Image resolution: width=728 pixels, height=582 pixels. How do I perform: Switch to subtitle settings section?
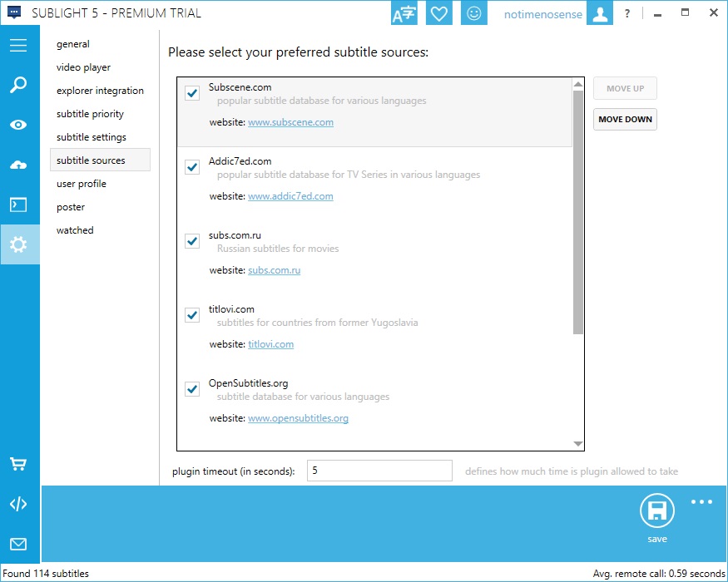(92, 137)
